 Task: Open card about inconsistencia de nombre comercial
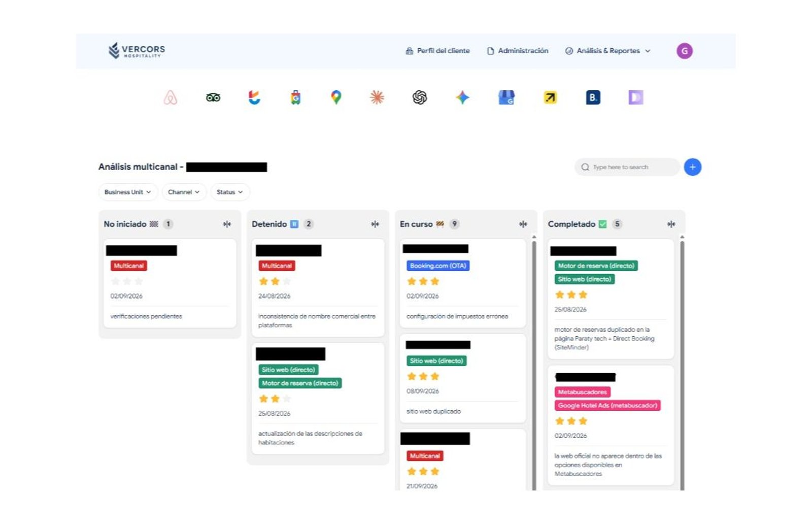(x=318, y=288)
